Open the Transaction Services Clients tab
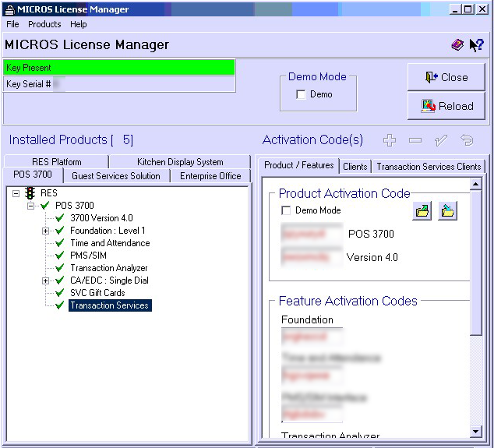This screenshot has width=494, height=448. click(x=429, y=167)
